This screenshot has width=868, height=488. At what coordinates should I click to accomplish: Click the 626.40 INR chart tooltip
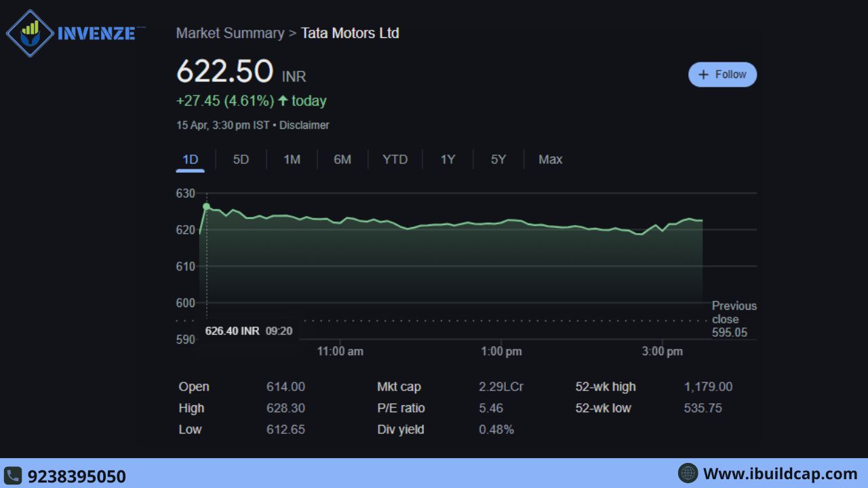click(x=249, y=331)
